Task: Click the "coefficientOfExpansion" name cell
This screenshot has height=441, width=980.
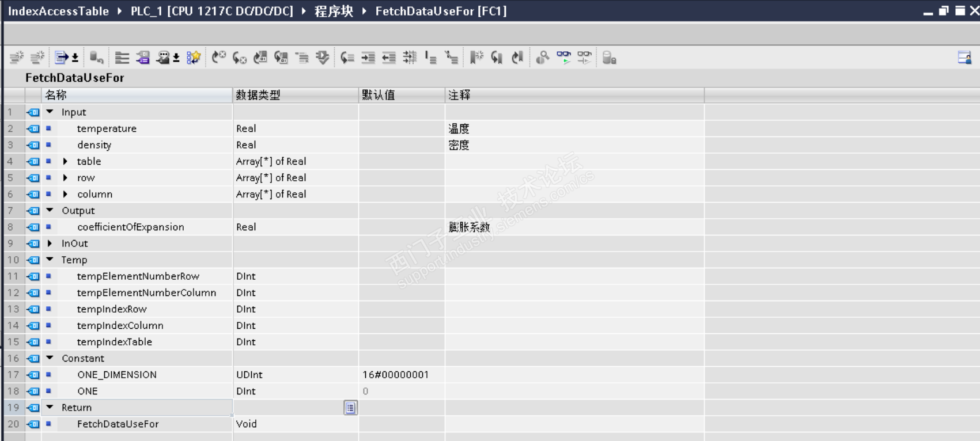Action: [131, 227]
